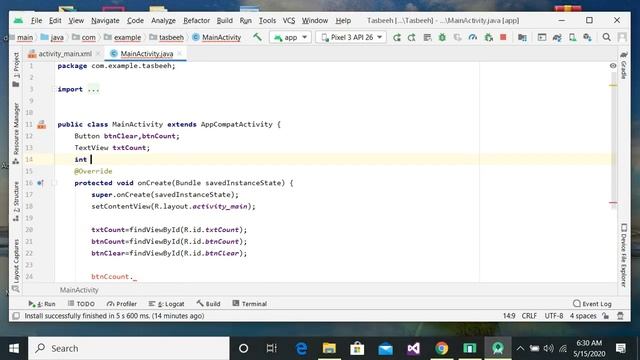The width and height of the screenshot is (640, 360).
Task: Click the UTF-8 encoding in status bar
Action: click(x=554, y=316)
